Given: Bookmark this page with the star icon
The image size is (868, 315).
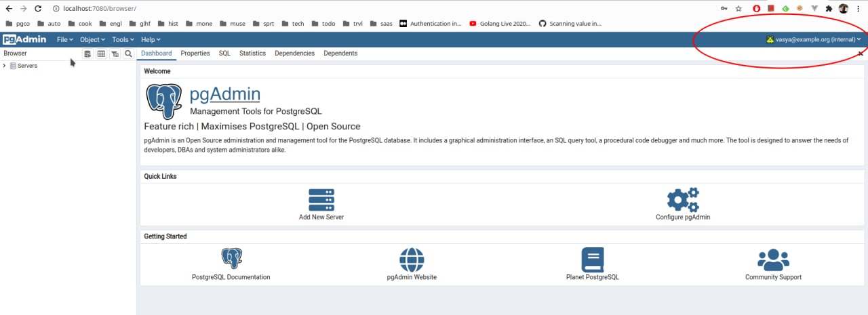Looking at the screenshot, I should click(x=738, y=9).
